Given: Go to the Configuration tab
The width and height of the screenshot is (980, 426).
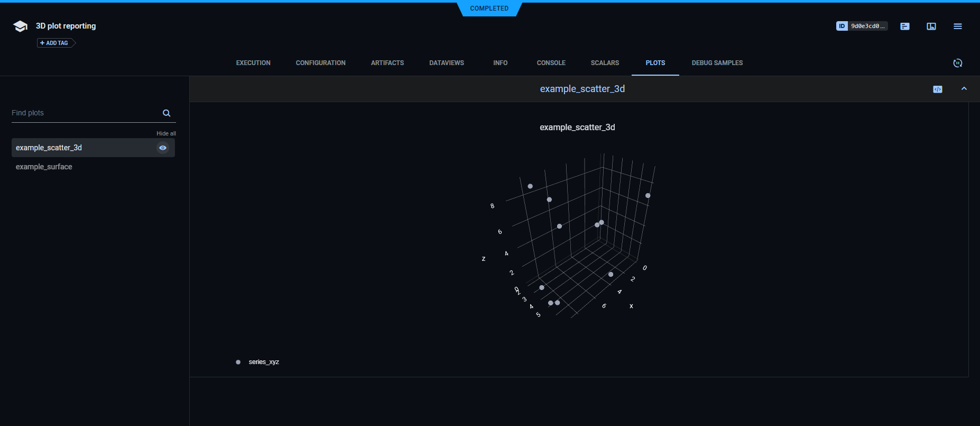Looking at the screenshot, I should (320, 63).
